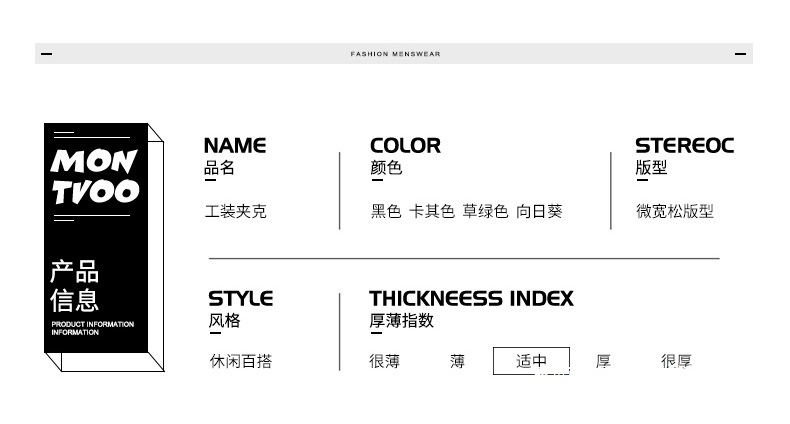Click the dash icon left of header bar
The height and width of the screenshot is (424, 790).
[x=46, y=54]
